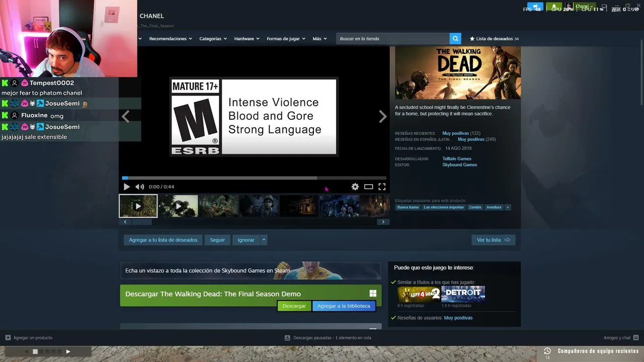Click Agregar a tu lista de deseados

pyautogui.click(x=163, y=240)
